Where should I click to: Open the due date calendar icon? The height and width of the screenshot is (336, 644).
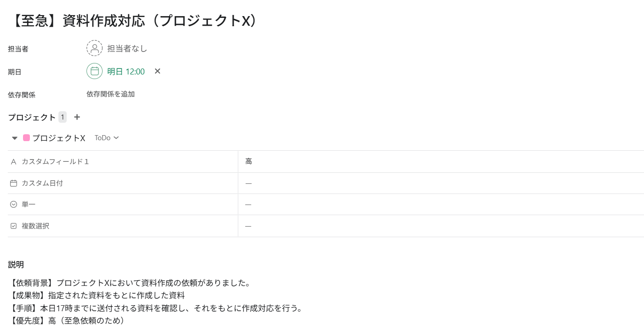point(94,71)
